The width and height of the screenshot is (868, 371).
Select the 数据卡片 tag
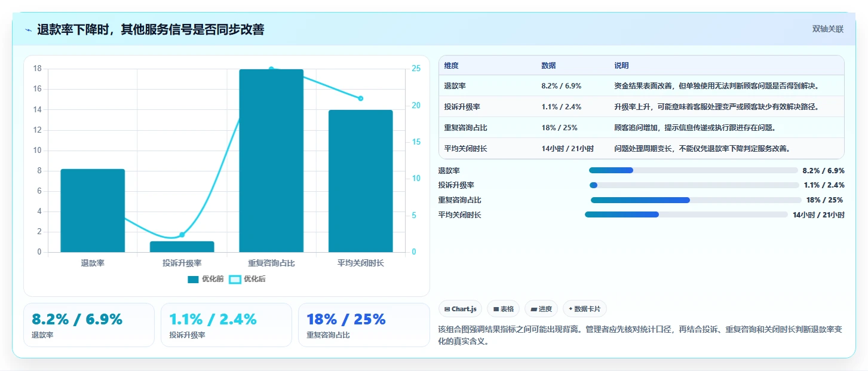tap(585, 309)
